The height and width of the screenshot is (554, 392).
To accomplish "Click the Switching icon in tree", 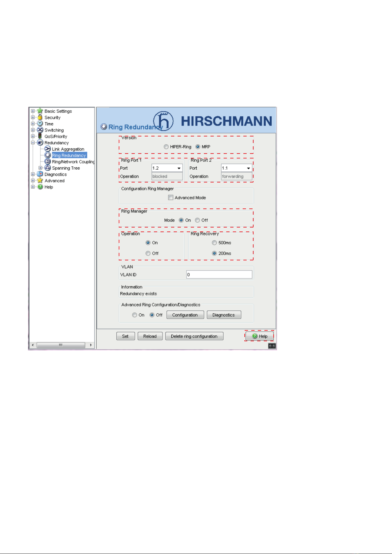I will tap(40, 130).
